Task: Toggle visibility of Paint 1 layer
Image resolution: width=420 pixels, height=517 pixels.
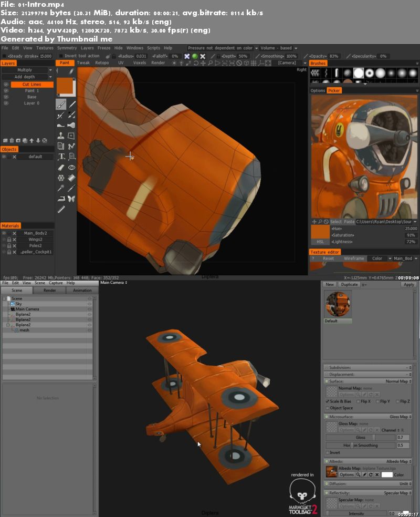Action: [x=6, y=91]
